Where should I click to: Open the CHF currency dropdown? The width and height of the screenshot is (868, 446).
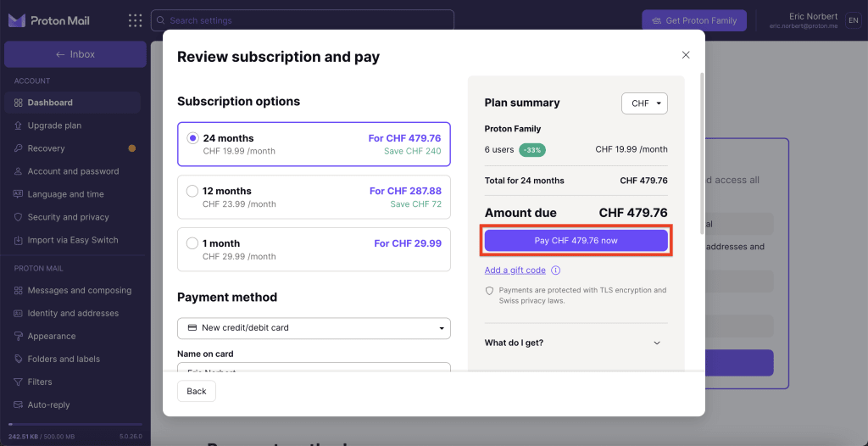pyautogui.click(x=644, y=103)
